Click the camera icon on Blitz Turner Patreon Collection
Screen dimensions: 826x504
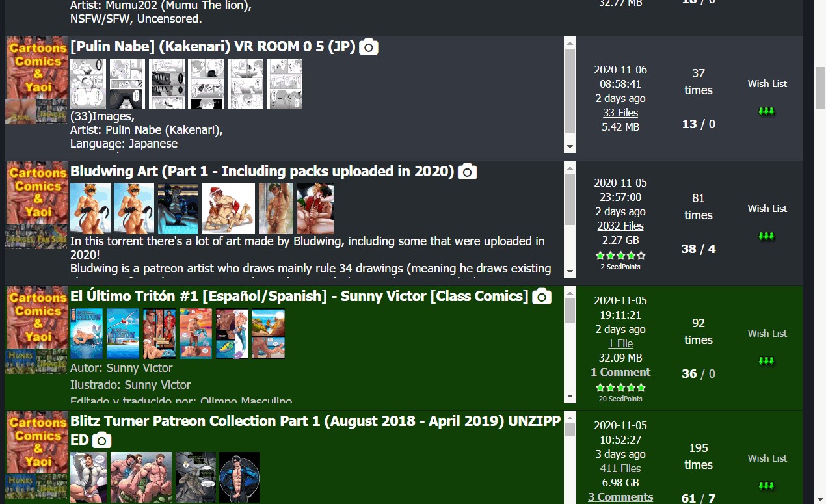(x=101, y=440)
